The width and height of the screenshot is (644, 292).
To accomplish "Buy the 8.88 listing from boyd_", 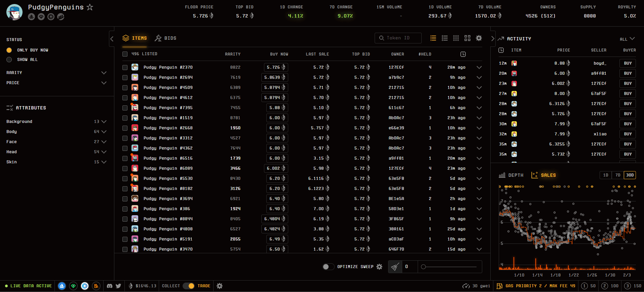I will (x=628, y=63).
